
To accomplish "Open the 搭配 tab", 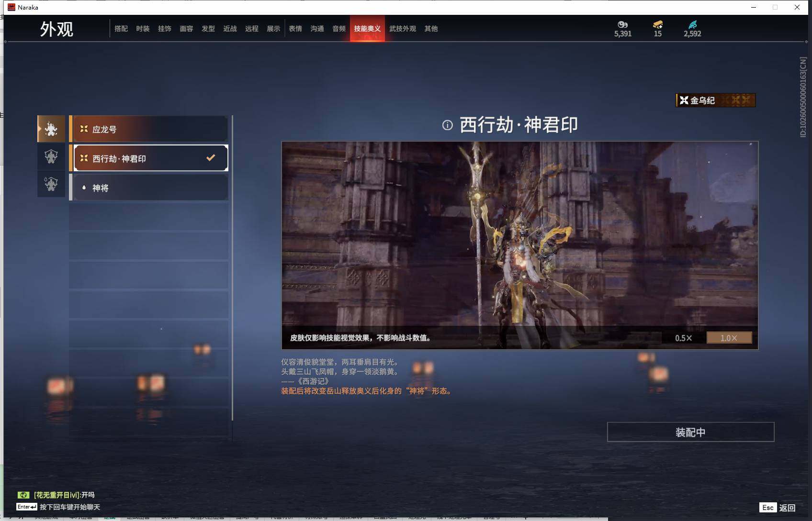I will 121,29.
